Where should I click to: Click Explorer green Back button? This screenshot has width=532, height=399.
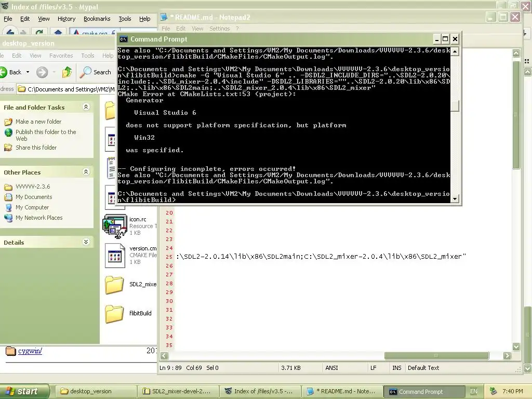click(11, 72)
